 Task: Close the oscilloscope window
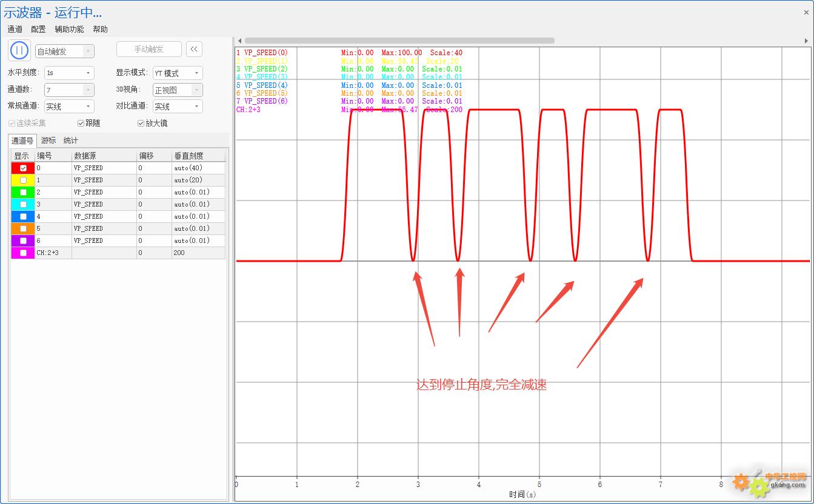click(806, 13)
